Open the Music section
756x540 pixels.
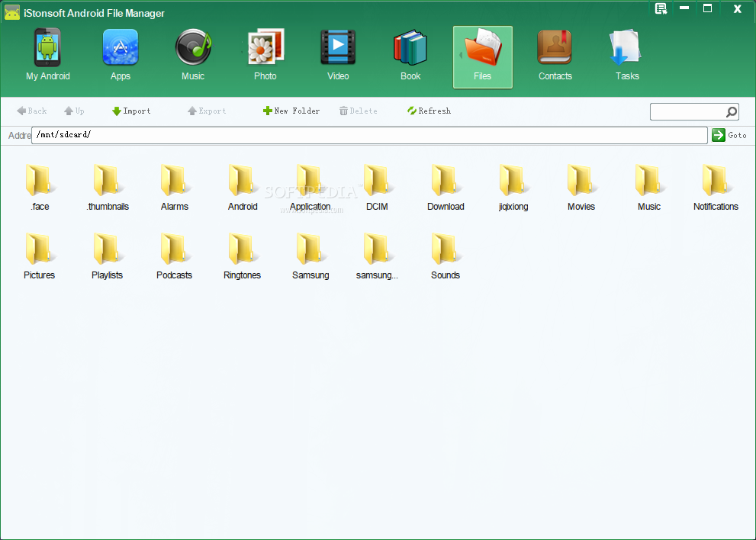point(193,56)
